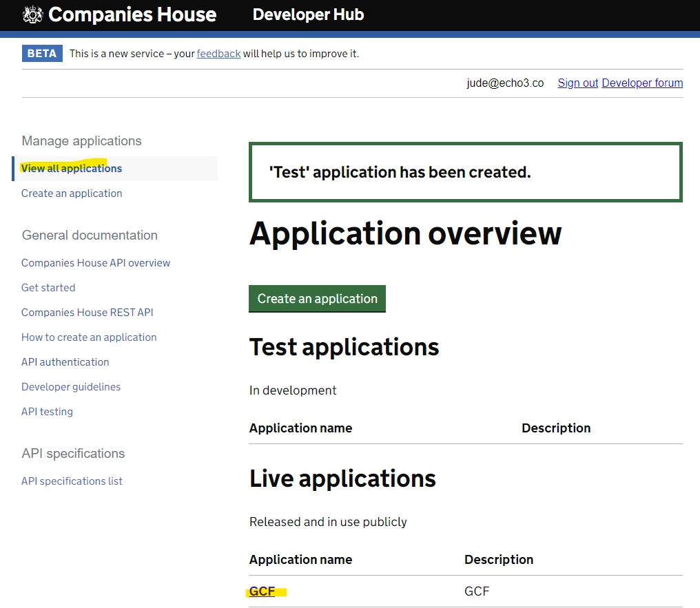Click Create an application in sidebar
This screenshot has height=608, width=700.
click(72, 193)
